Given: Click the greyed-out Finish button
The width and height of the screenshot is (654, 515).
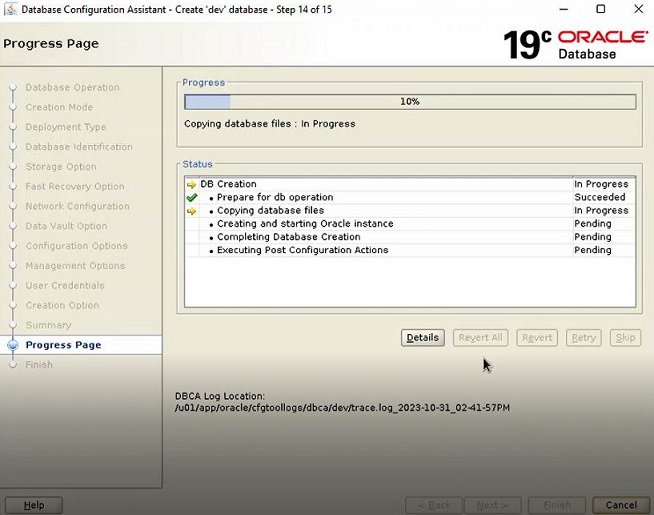Looking at the screenshot, I should tap(557, 505).
